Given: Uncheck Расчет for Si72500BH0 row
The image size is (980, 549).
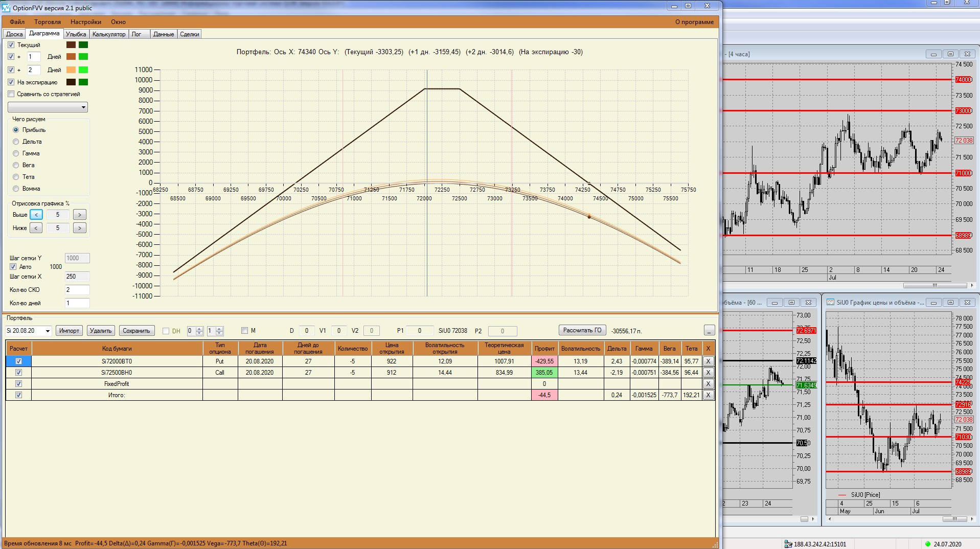Looking at the screenshot, I should [x=19, y=373].
